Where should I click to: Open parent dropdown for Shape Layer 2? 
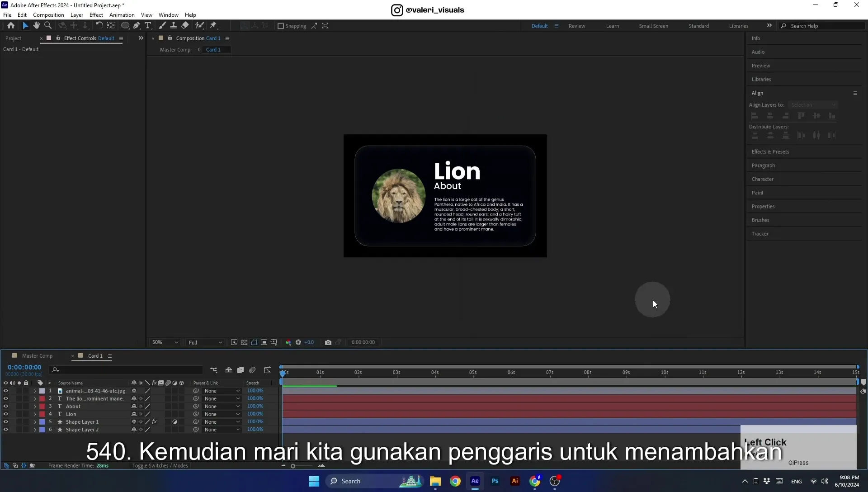pos(222,429)
